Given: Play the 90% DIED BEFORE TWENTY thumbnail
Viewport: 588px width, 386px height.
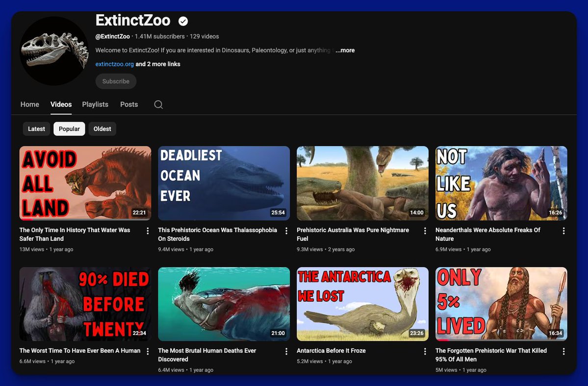Looking at the screenshot, I should point(85,304).
